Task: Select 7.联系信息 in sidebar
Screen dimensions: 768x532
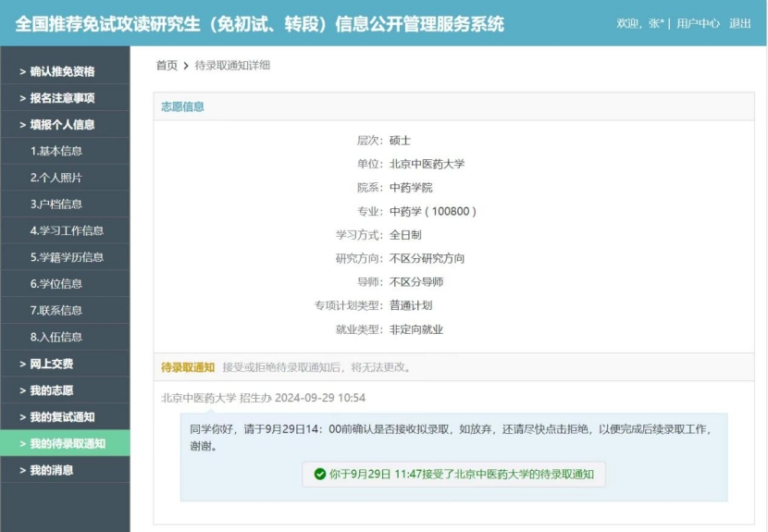Action: tap(65, 310)
